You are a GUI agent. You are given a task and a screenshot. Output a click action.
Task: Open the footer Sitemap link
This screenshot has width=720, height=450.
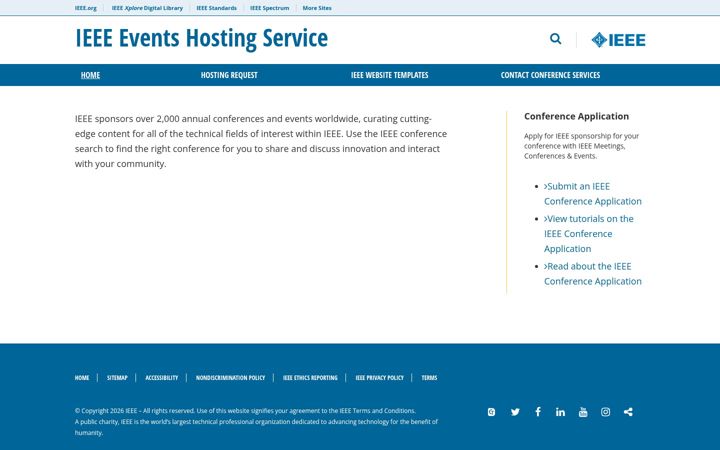(117, 378)
